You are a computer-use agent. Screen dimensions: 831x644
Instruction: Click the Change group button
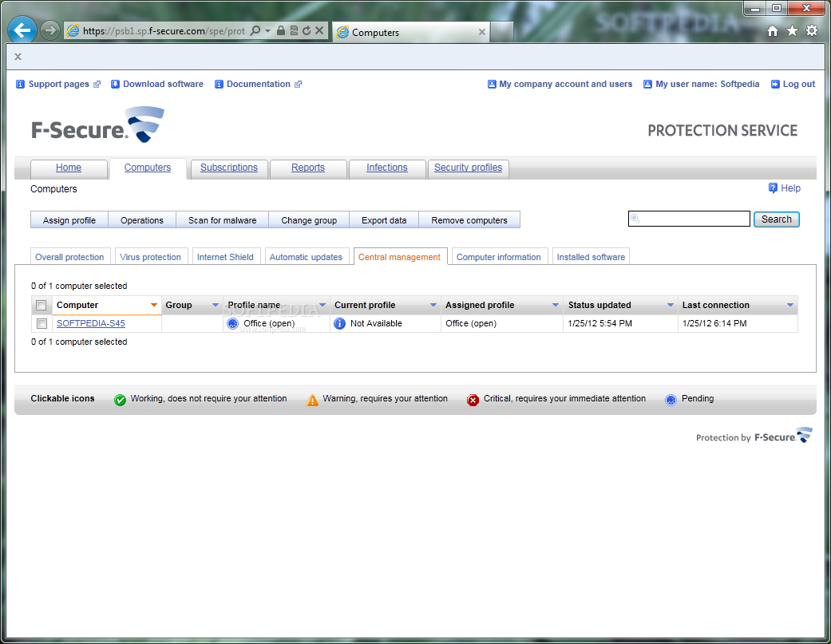click(309, 220)
